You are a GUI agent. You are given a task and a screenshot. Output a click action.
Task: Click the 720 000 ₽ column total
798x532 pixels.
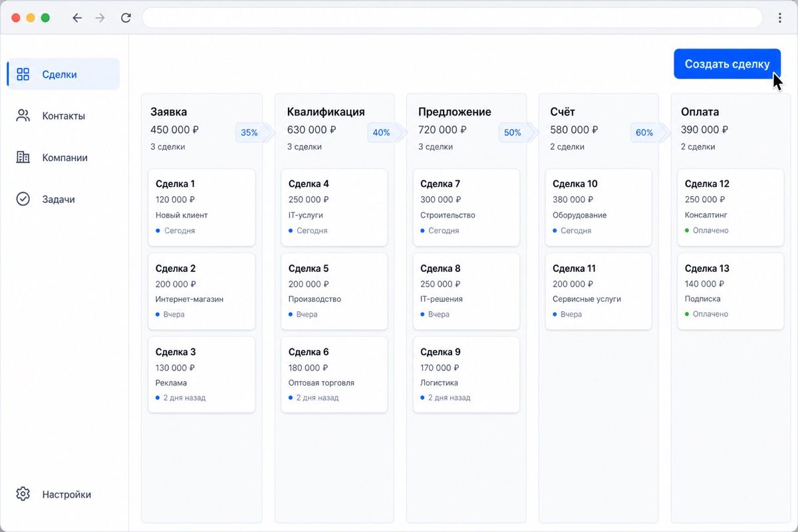(443, 130)
